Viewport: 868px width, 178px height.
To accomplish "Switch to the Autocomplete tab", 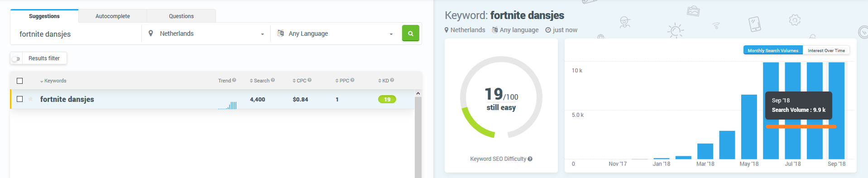I will click(113, 16).
